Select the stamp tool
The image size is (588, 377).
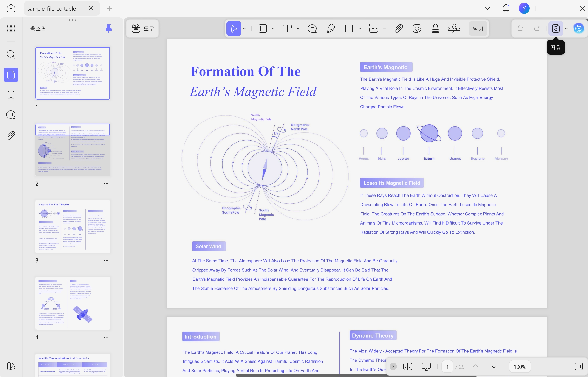click(435, 28)
